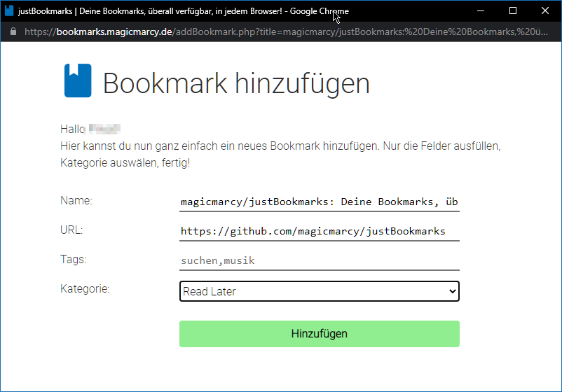Submit with the green Hinzufügen button
The image size is (562, 392).
[320, 334]
